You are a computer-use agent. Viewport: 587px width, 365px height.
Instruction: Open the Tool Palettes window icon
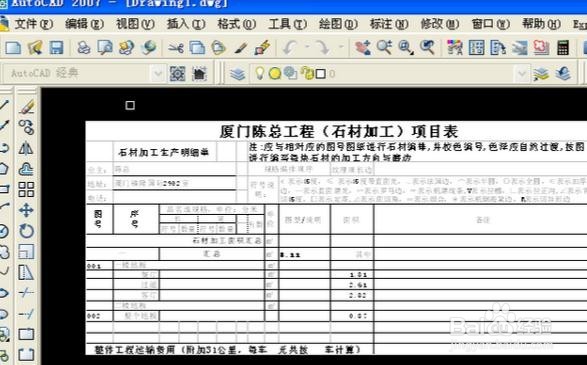[498, 48]
